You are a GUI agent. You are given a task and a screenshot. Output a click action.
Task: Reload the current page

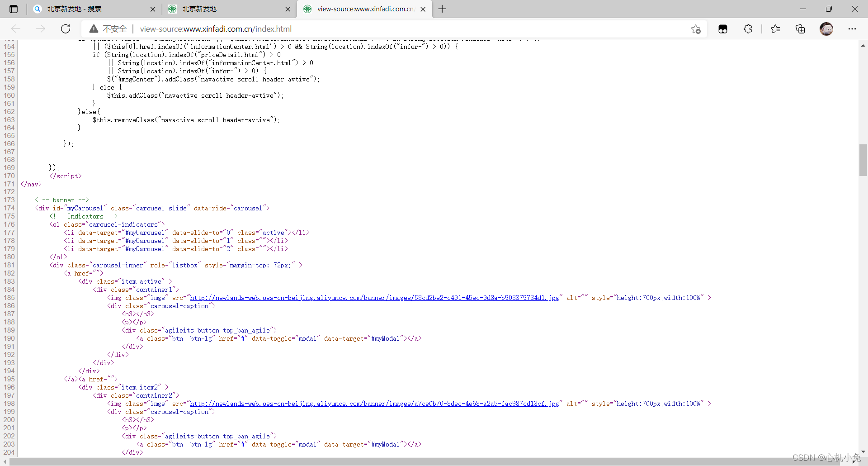(x=66, y=29)
